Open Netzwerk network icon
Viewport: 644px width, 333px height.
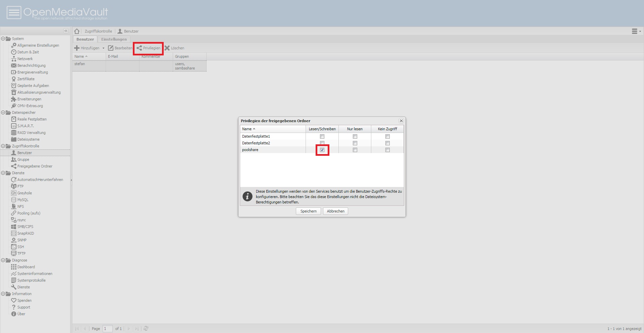(x=14, y=59)
